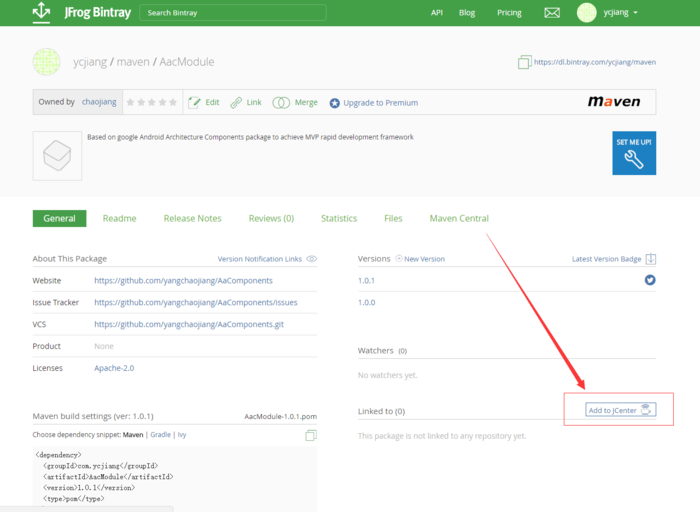700x512 pixels.
Task: Click the Version Notification Links text
Action: [x=259, y=259]
